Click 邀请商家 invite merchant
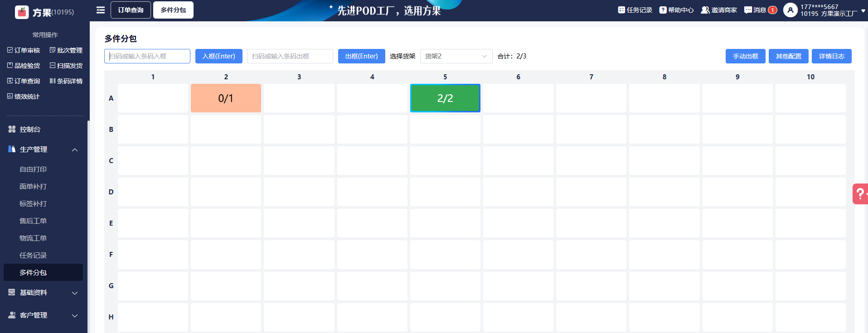Image resolution: width=868 pixels, height=333 pixels. coord(719,10)
